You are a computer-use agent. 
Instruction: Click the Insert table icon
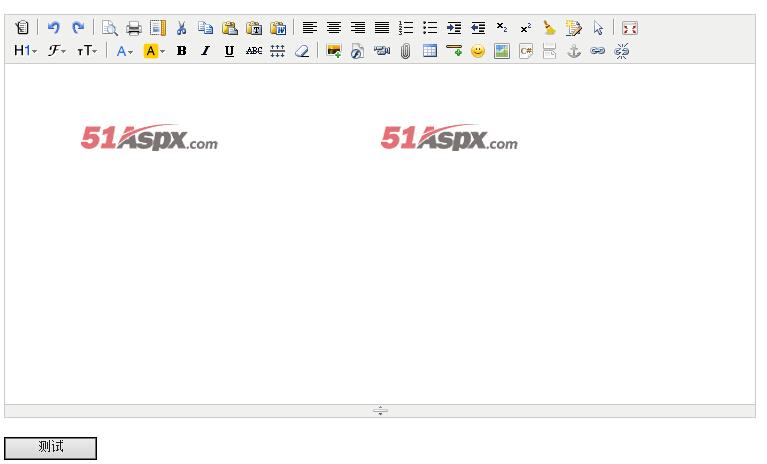[429, 51]
